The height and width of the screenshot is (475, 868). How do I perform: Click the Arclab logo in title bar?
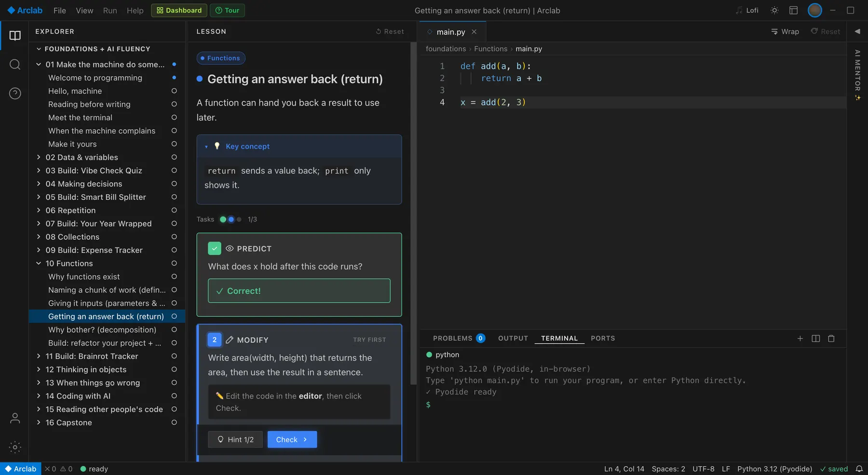click(x=25, y=10)
